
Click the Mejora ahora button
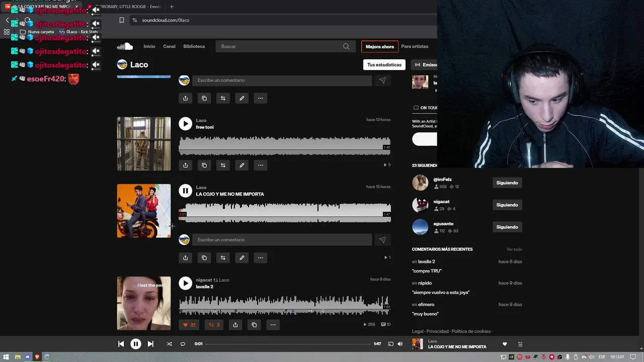click(x=380, y=47)
